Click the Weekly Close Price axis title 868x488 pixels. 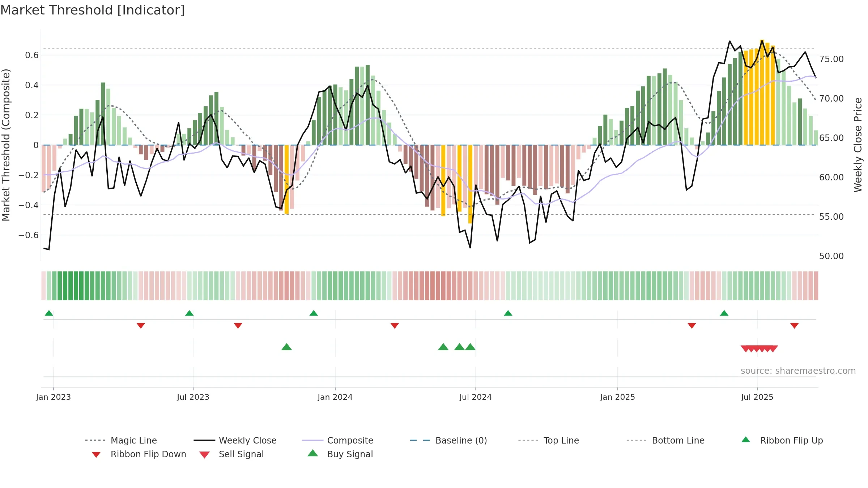(x=858, y=145)
